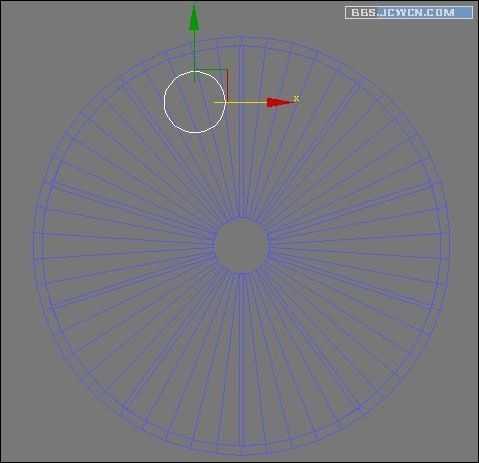
Task: Select the blue wireframe wheel at its hub ring
Action: pos(241,246)
